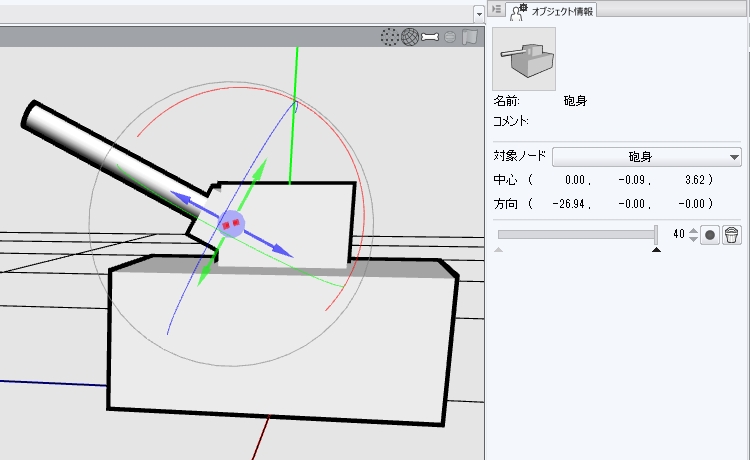Click the slider thumb at the right end
750x460 pixels.
(x=656, y=234)
